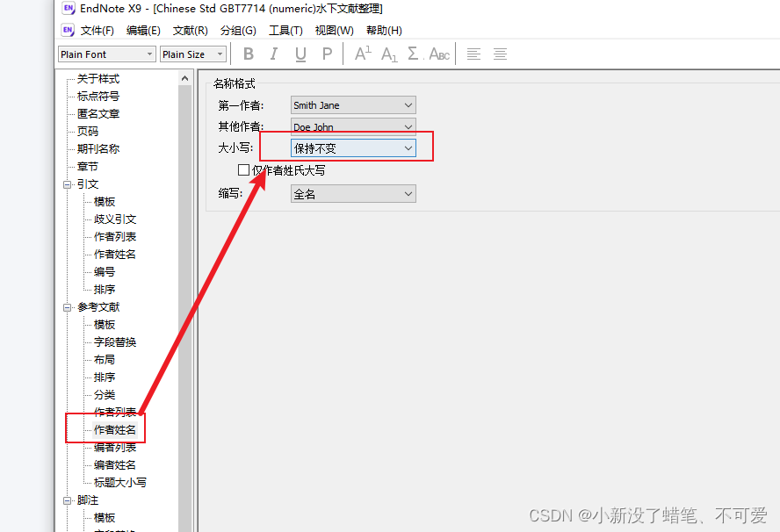Viewport: 780px width, 532px height.
Task: Open the 第一作者 Smith Jane dropdown
Action: (353, 105)
